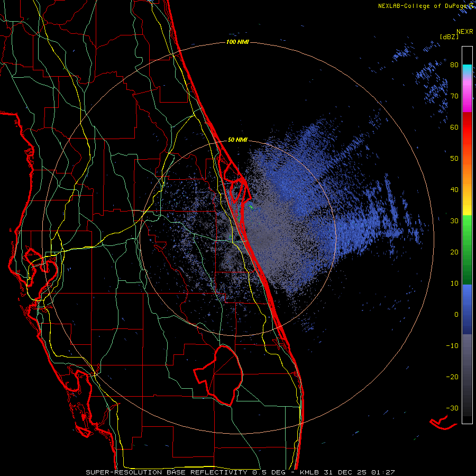Click the 40 value on the dBZ scale
This screenshot has width=476, height=476.
coord(454,190)
